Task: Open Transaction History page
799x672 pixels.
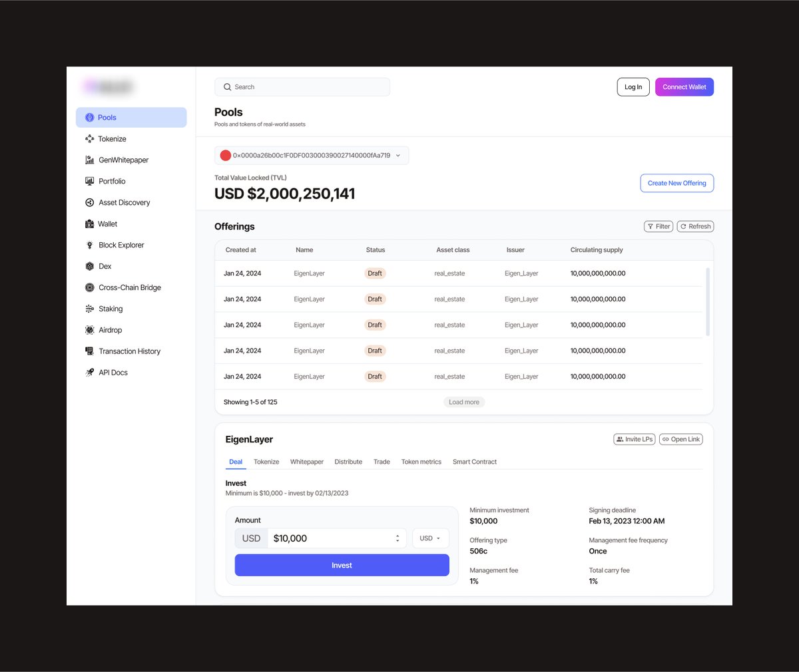Action: [x=131, y=351]
